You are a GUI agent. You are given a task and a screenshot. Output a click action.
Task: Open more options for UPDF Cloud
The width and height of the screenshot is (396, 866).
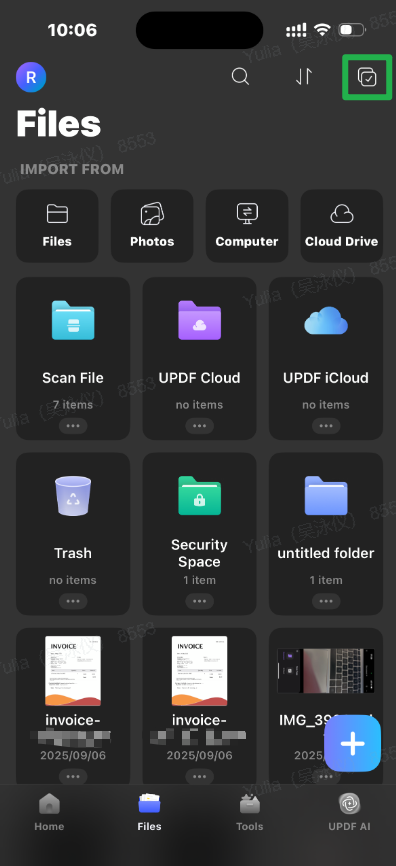tap(199, 426)
